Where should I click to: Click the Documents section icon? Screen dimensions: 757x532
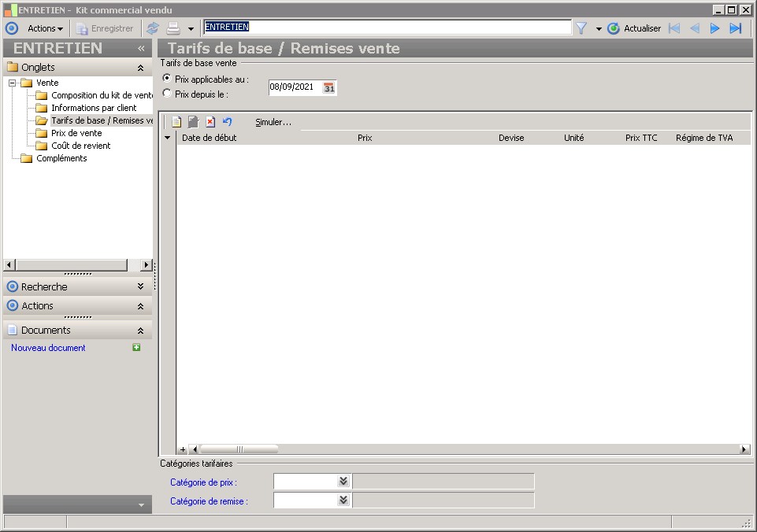(13, 330)
